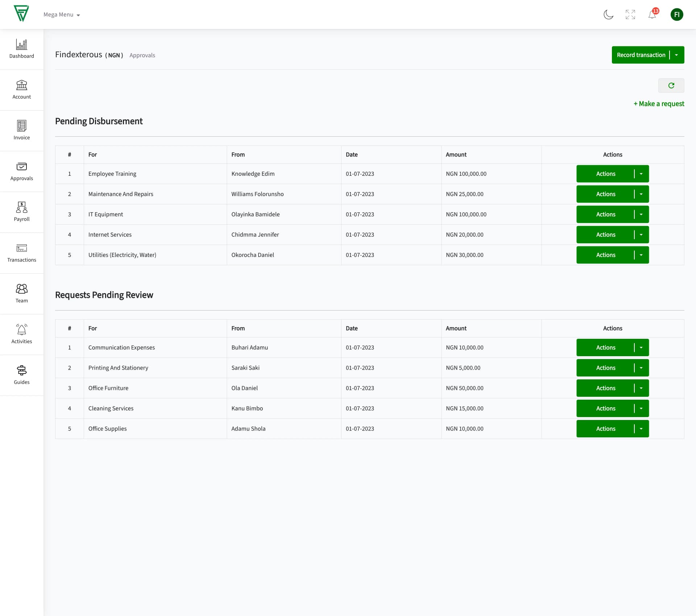Expand Actions dropdown arrow for Printing And Stationery
Viewport: 696px width, 616px height.
tap(641, 368)
